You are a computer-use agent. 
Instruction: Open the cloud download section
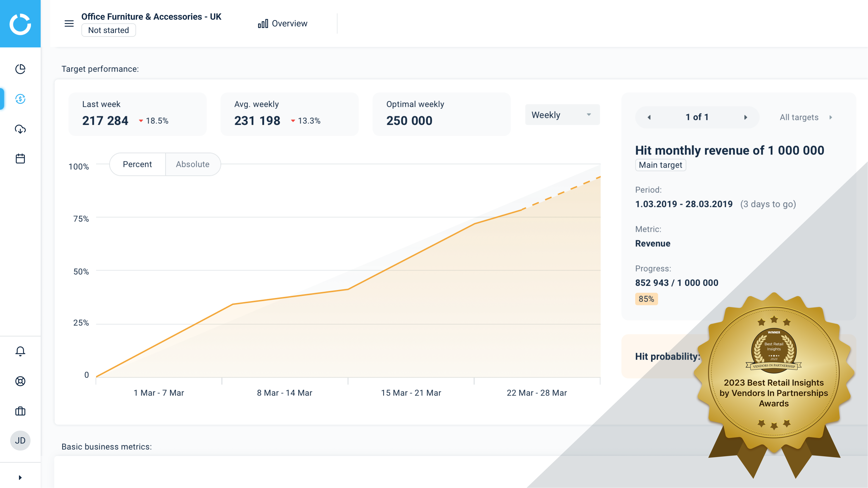pyautogui.click(x=20, y=129)
